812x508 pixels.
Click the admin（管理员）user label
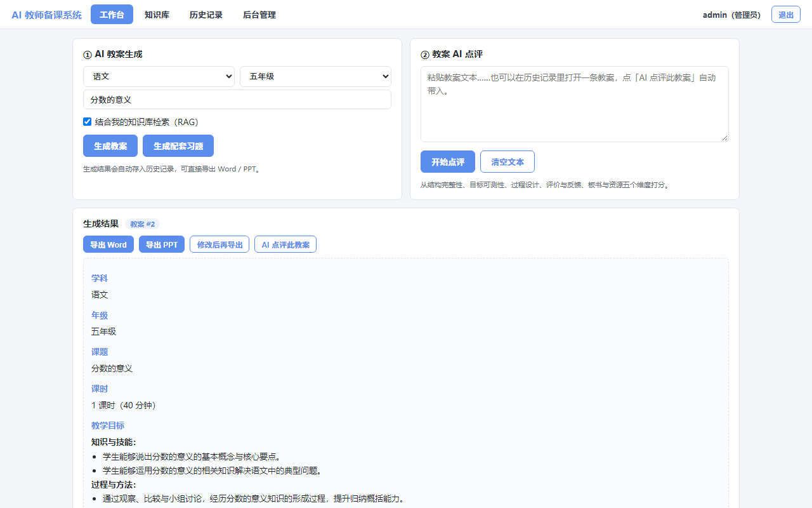coord(731,15)
